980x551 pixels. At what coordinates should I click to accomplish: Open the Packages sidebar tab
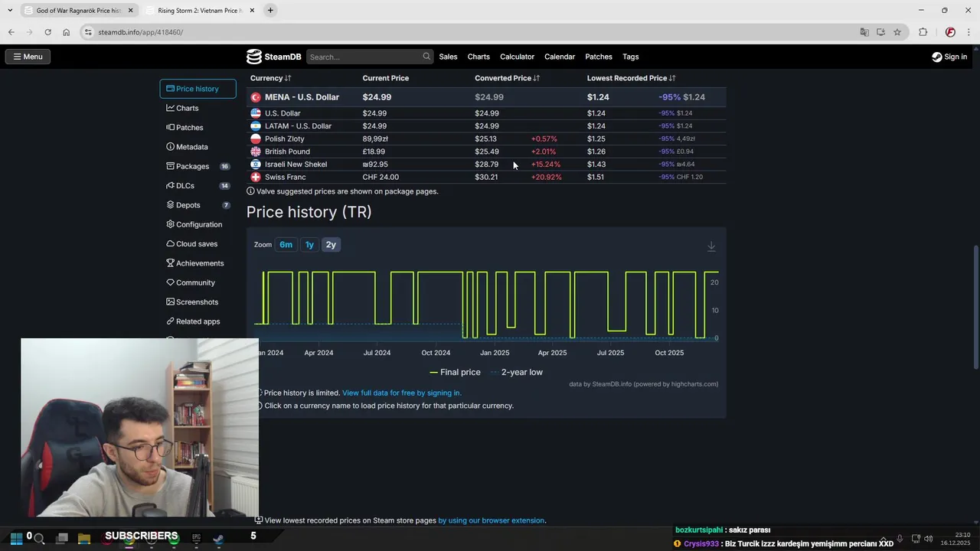pos(198,166)
